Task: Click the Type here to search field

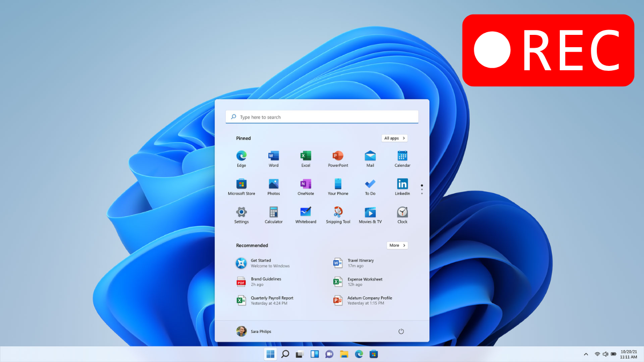Action: (x=322, y=117)
